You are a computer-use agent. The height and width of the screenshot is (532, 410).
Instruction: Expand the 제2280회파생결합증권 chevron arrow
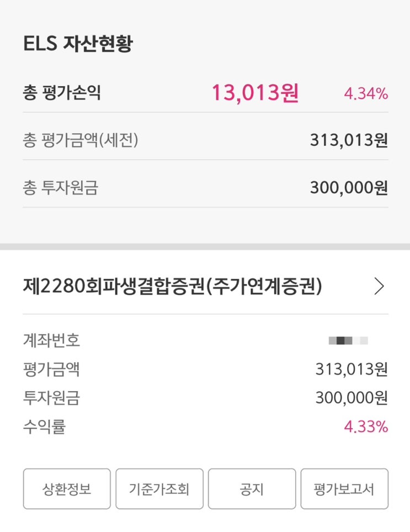(x=379, y=286)
